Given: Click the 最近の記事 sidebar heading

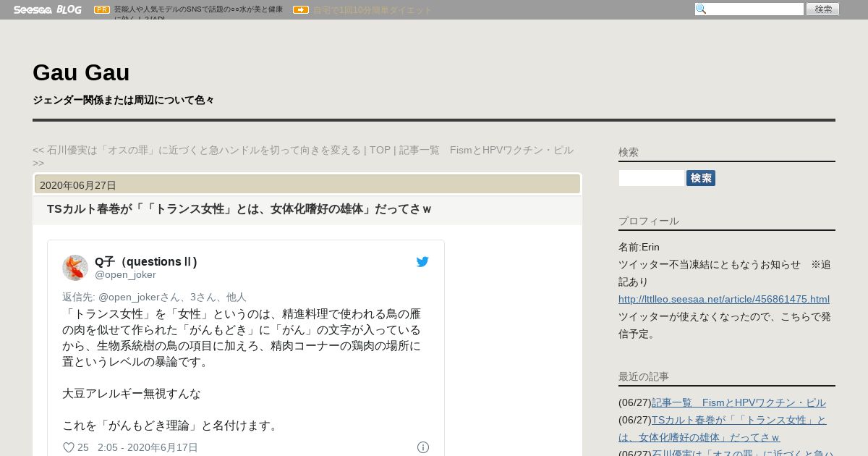Looking at the screenshot, I should tap(644, 376).
